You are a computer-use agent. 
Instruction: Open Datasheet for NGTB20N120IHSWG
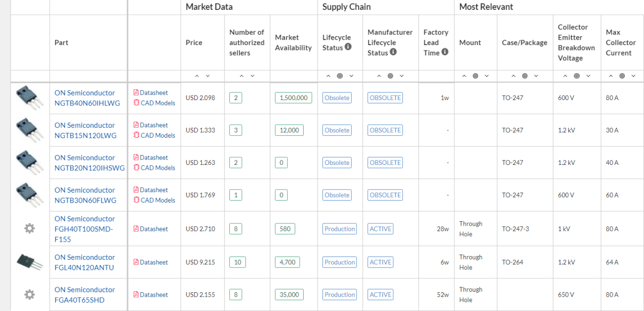pyautogui.click(x=151, y=157)
